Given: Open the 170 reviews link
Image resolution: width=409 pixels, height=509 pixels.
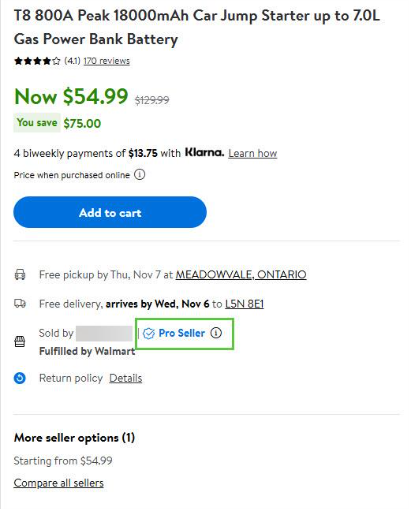Looking at the screenshot, I should pos(106,61).
